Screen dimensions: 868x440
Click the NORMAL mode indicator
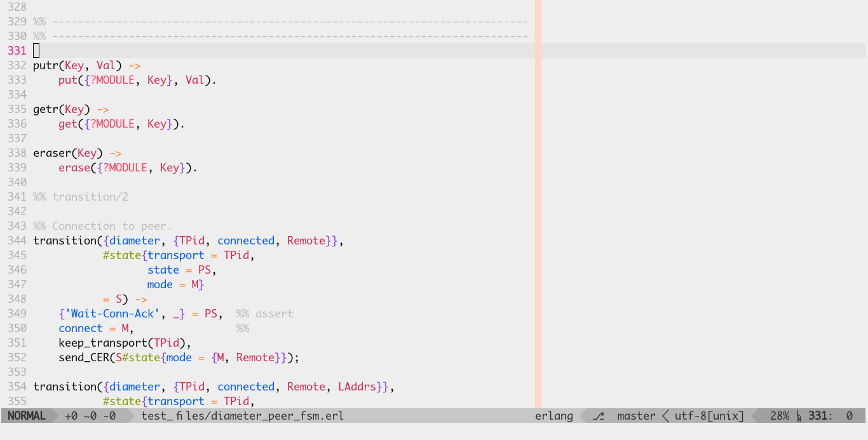click(x=27, y=416)
